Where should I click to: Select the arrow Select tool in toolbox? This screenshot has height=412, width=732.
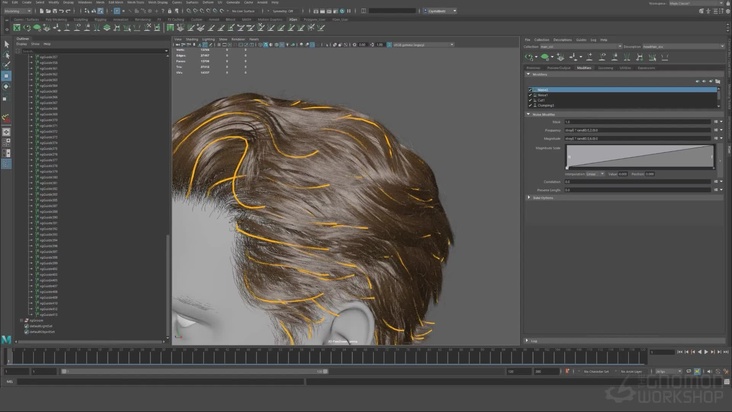(x=7, y=44)
